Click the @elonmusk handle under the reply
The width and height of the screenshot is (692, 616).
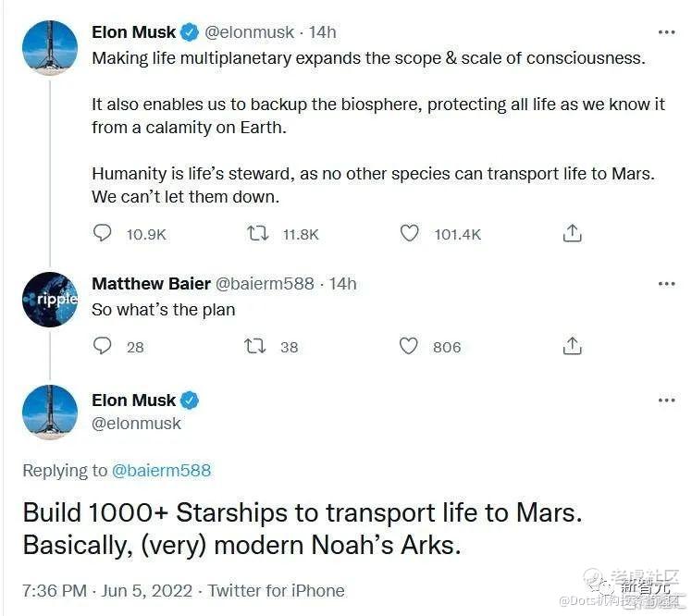(136, 424)
